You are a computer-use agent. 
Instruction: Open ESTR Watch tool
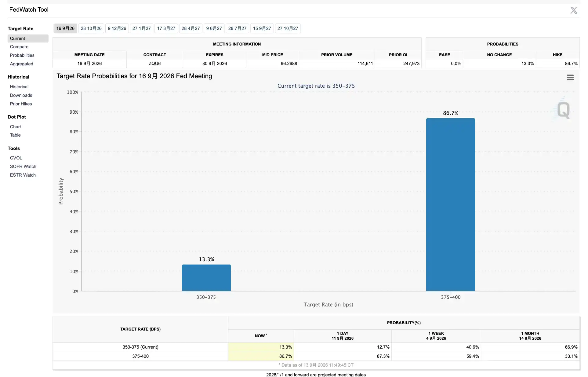(x=23, y=175)
